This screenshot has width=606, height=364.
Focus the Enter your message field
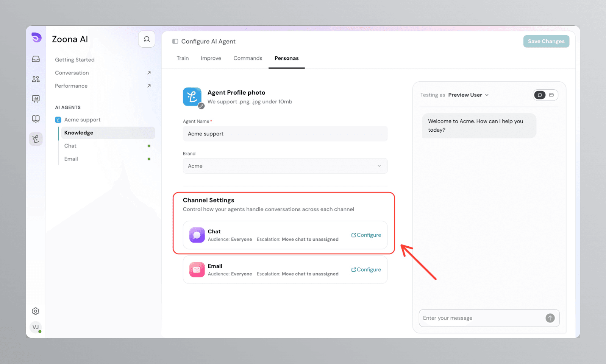coord(481,318)
